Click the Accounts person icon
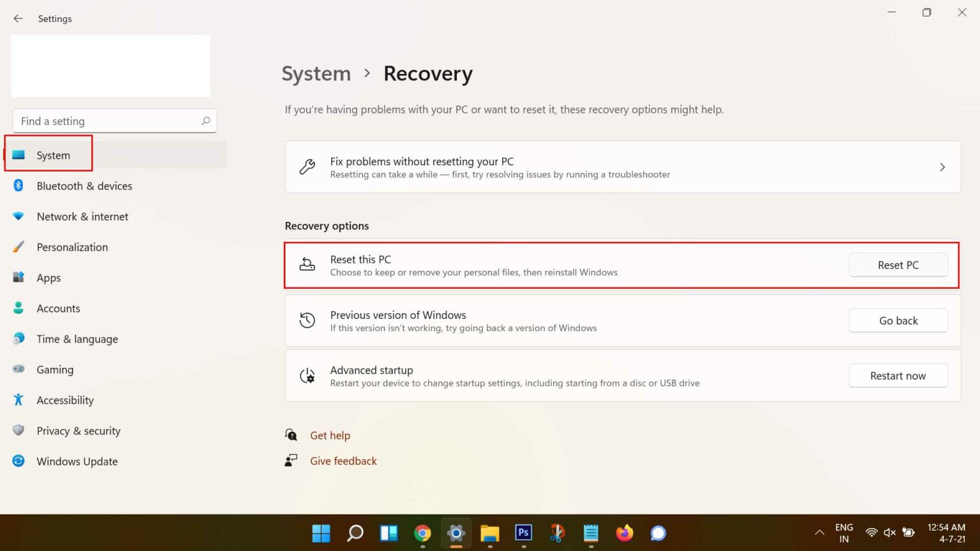980x551 pixels. (x=19, y=308)
